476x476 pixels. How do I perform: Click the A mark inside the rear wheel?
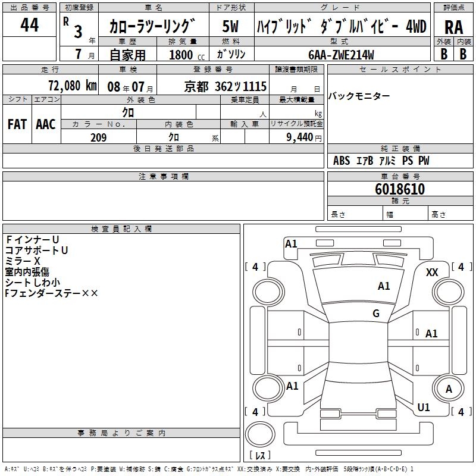click(x=449, y=389)
